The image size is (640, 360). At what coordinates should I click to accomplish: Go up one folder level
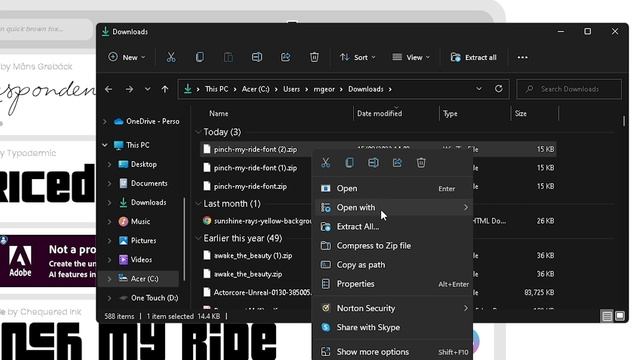click(165, 89)
